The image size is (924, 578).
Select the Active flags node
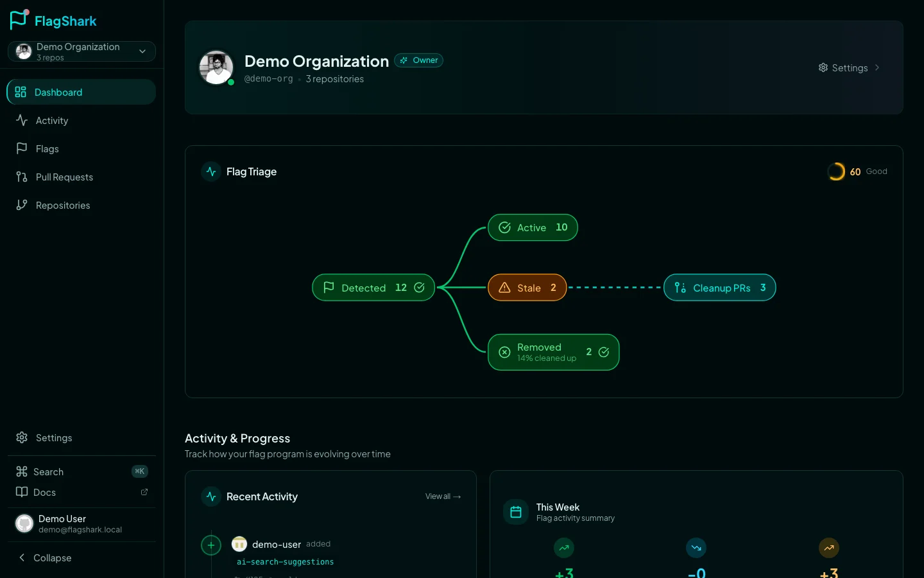click(x=533, y=227)
